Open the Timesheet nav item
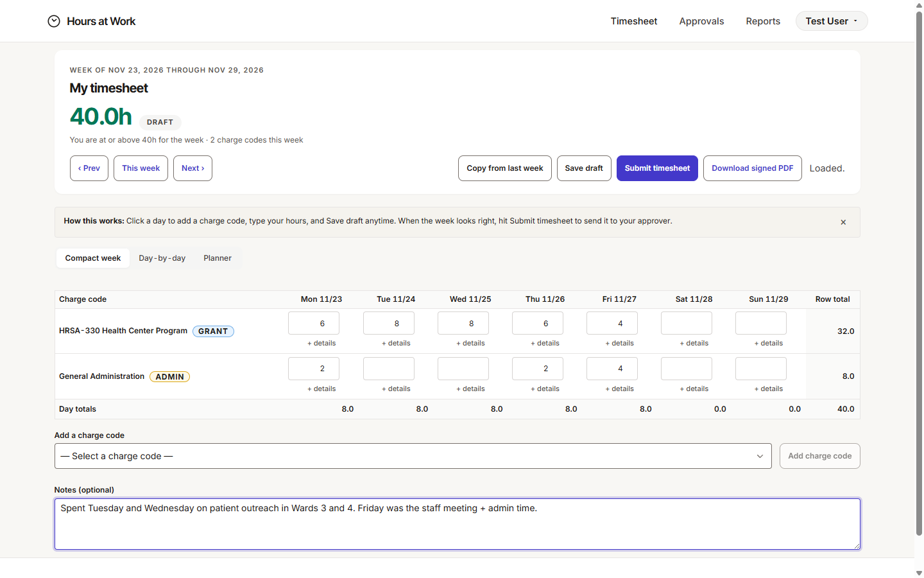 click(x=634, y=21)
